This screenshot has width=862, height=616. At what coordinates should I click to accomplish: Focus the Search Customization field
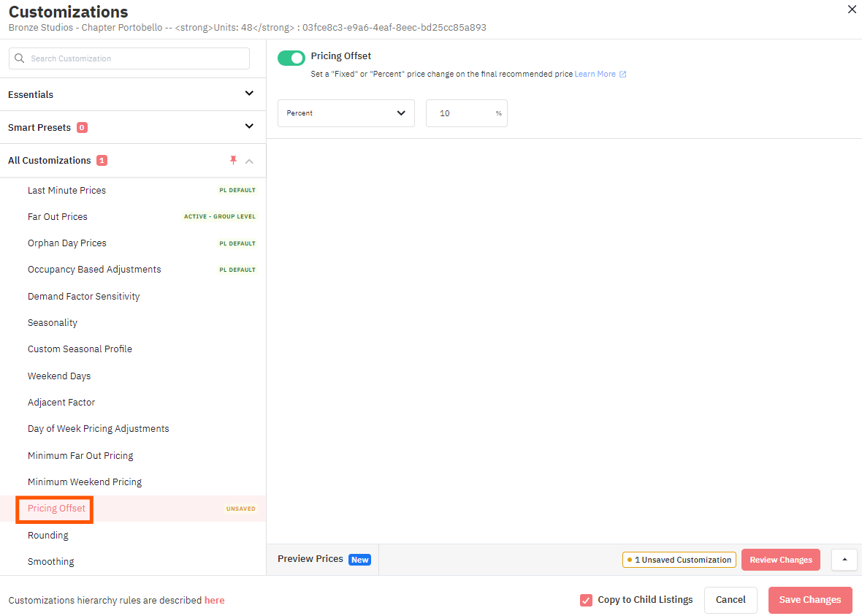[x=129, y=58]
